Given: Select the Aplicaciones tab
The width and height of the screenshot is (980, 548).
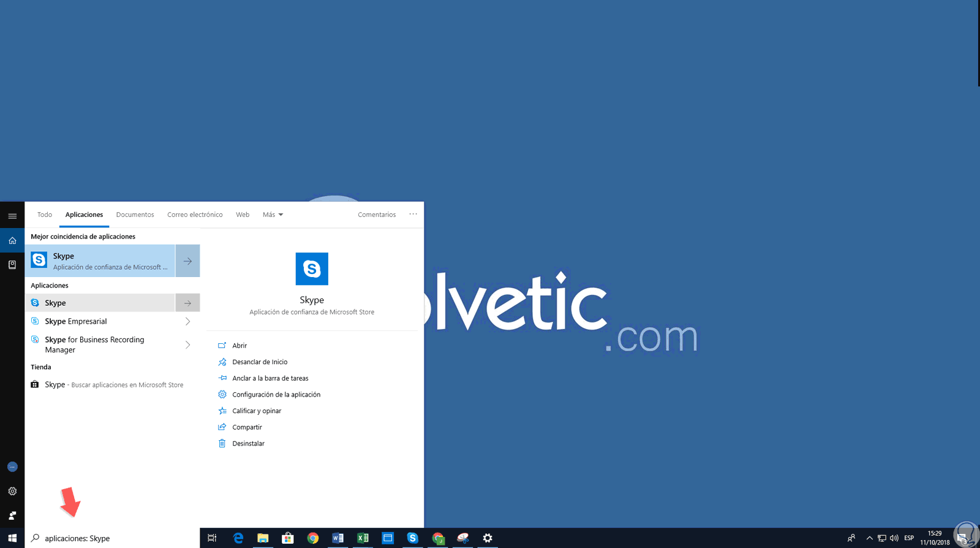Looking at the screenshot, I should [x=85, y=215].
